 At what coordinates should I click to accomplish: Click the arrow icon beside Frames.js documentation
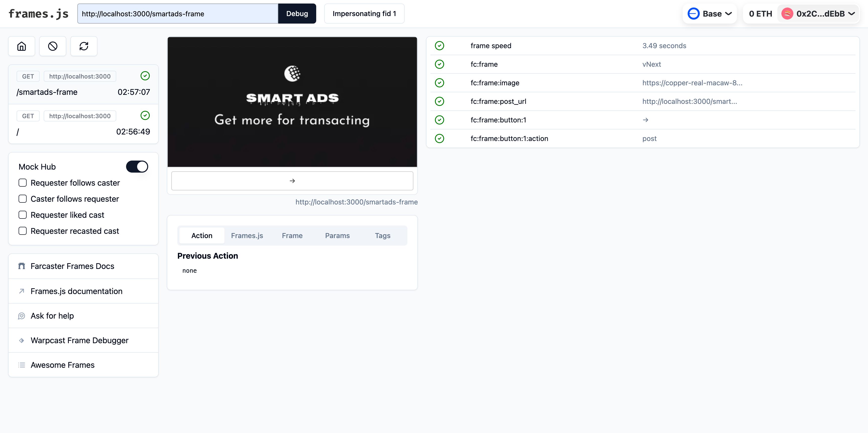pyautogui.click(x=22, y=291)
